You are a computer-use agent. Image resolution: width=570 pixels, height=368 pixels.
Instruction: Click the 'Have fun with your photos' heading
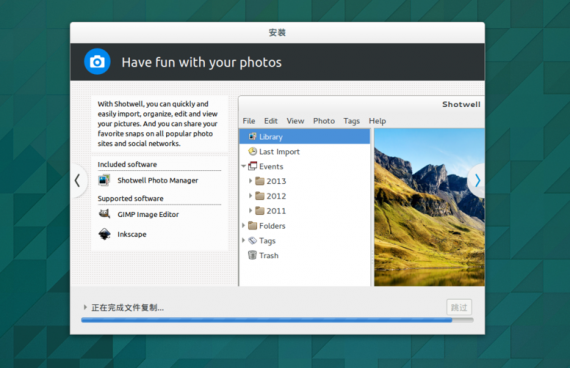click(x=201, y=62)
